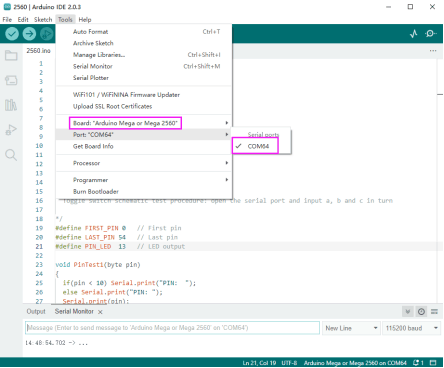
Task: Open the Help menu
Action: coord(85,20)
